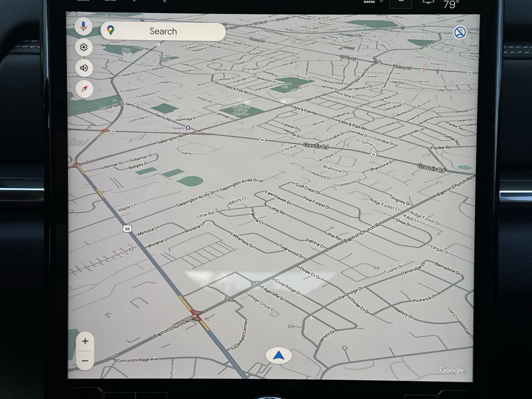Tap red traffic incident at Baptist Church Rd
Image resolution: width=532 pixels, height=399 pixels.
196,316
